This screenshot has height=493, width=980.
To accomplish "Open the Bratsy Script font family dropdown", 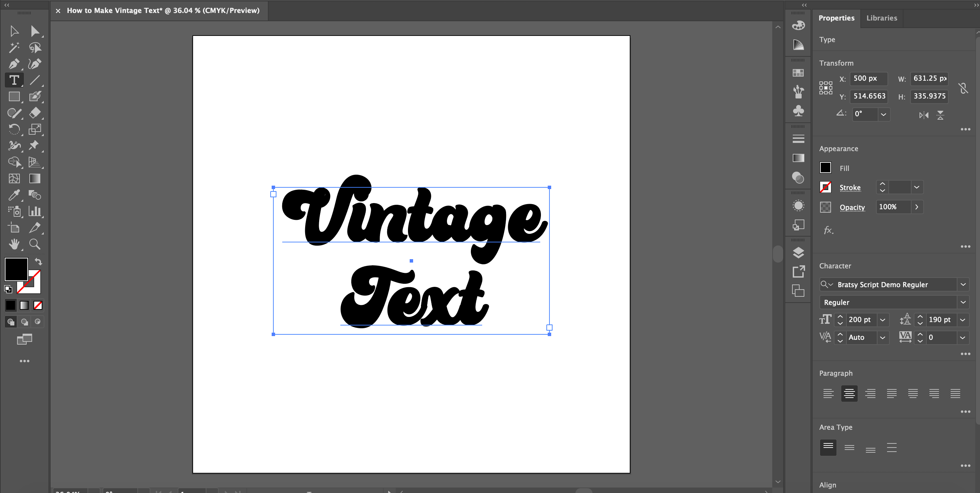I will tap(964, 284).
